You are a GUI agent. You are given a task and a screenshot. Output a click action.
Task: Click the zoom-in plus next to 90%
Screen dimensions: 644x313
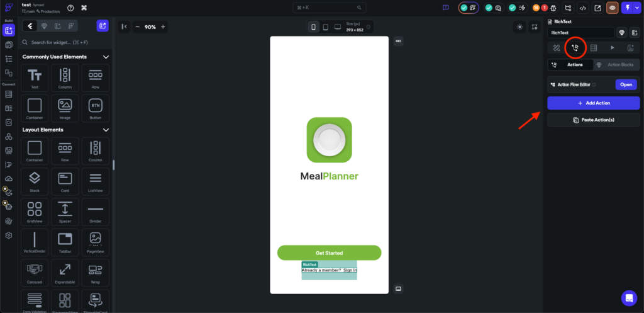pos(163,26)
